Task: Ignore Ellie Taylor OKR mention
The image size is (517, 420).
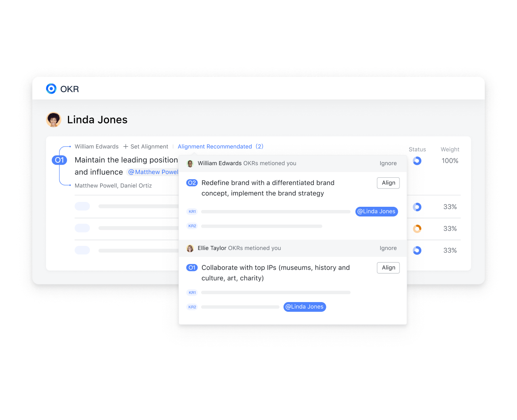Action: 388,248
